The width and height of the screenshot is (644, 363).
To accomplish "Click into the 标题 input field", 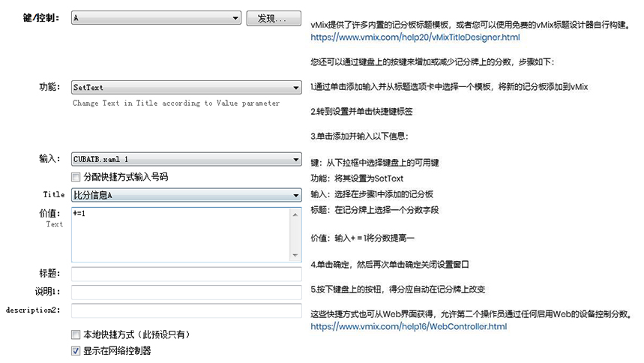I will tap(187, 274).
